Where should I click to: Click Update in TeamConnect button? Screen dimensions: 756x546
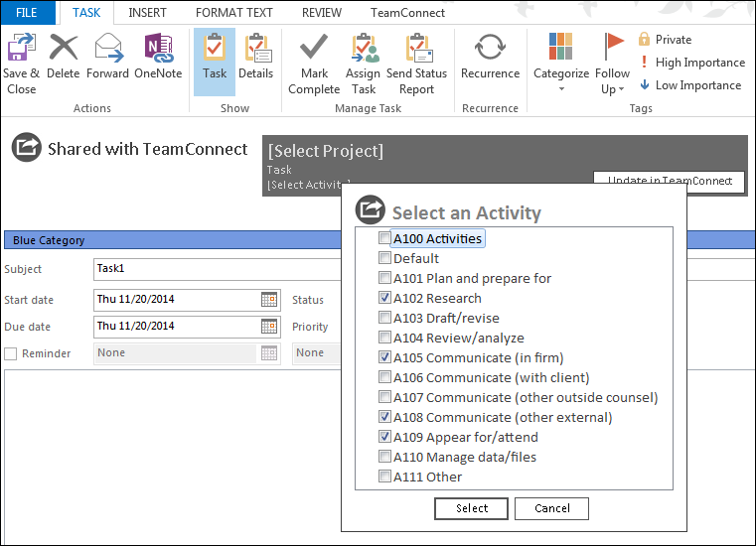tap(670, 182)
